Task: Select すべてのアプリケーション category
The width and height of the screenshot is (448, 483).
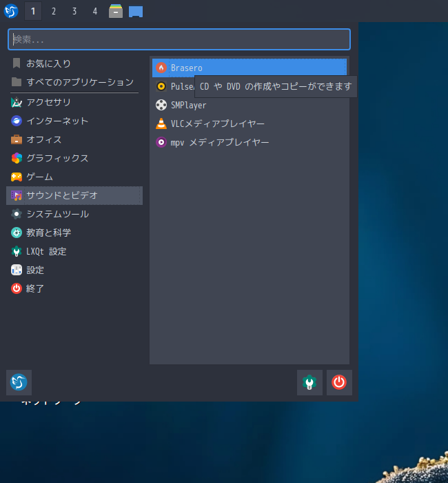Action: [x=74, y=82]
